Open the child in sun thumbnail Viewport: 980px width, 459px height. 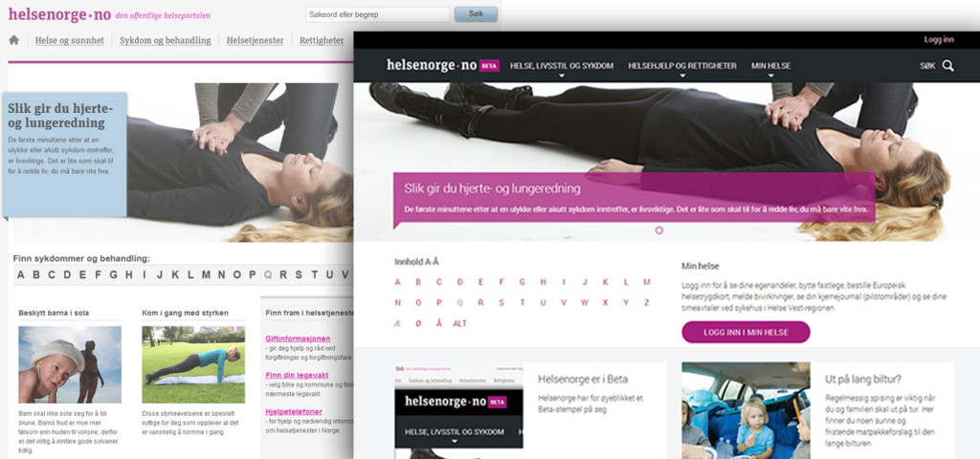coord(70,364)
